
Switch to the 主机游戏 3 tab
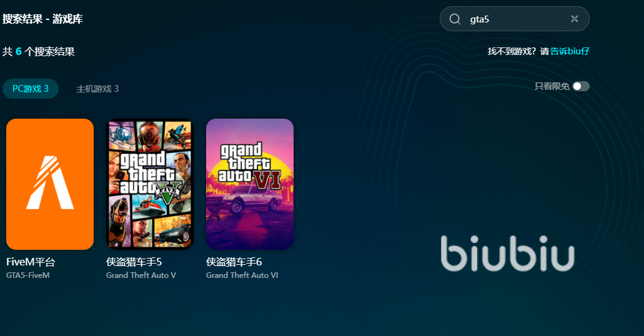97,89
